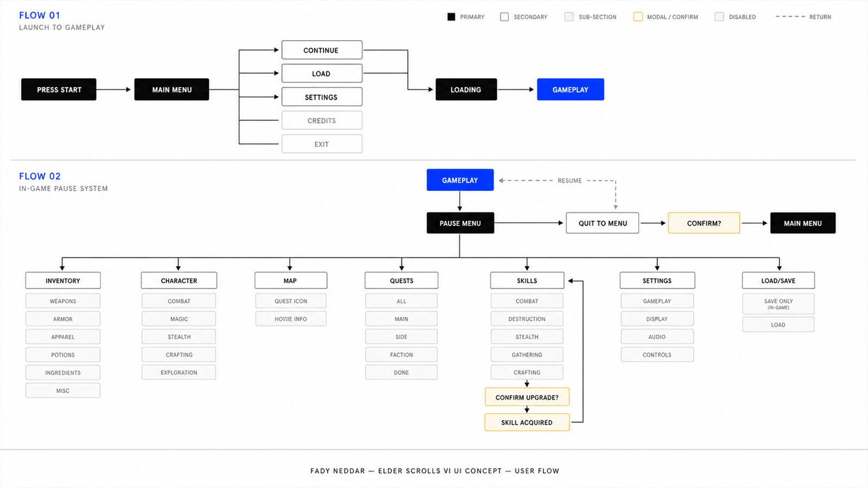Select the SKILL ACQUIRED modal box
The image size is (868, 488).
[x=527, y=422]
